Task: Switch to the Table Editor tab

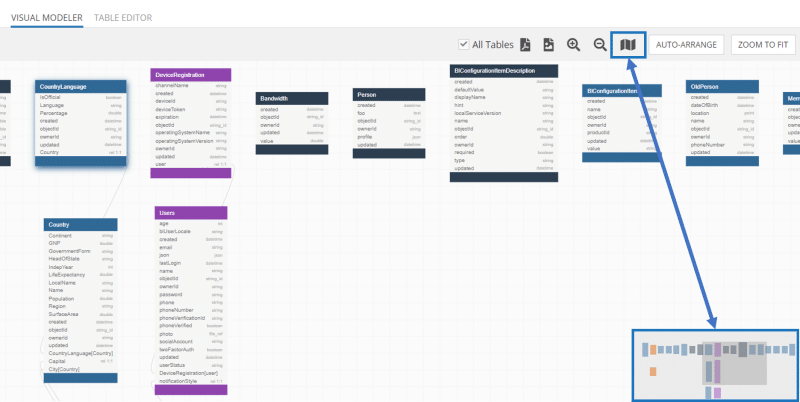Action: click(123, 19)
